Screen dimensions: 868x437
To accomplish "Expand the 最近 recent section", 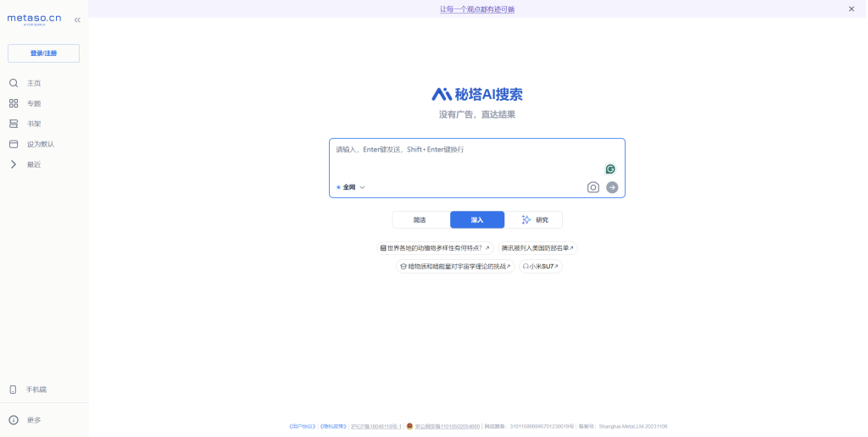I will (x=14, y=164).
